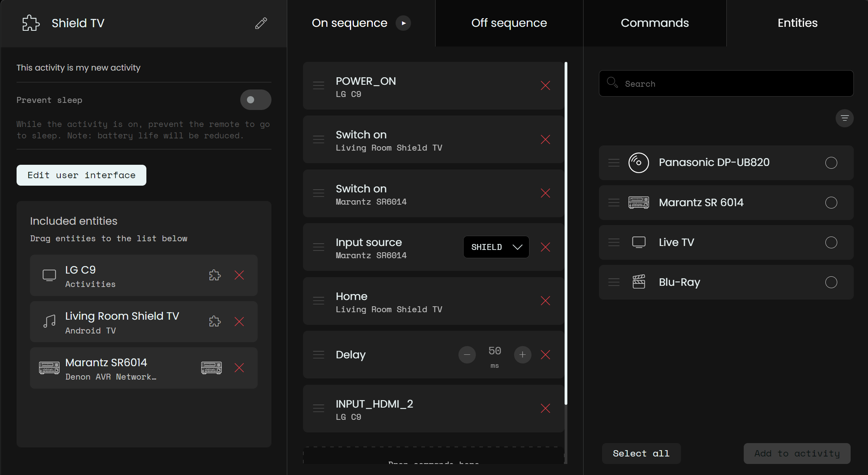The image size is (868, 475).
Task: Click the disc icon for Panasonic DP-UB820
Action: (x=639, y=163)
